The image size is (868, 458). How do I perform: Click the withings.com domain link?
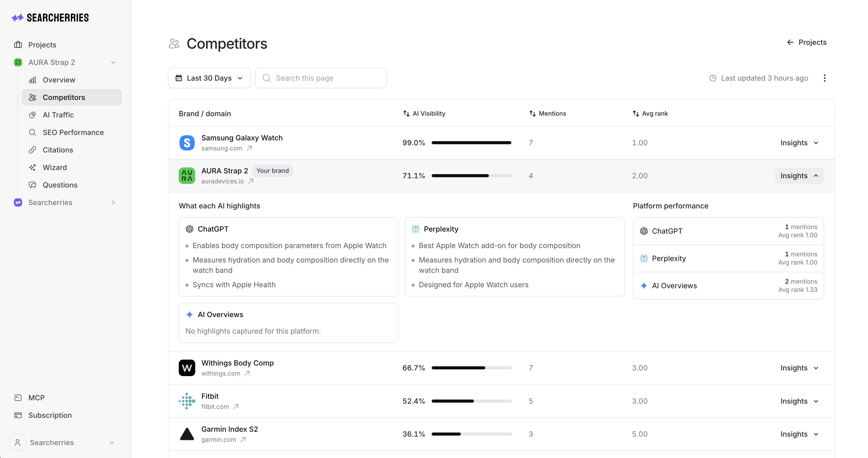click(221, 374)
